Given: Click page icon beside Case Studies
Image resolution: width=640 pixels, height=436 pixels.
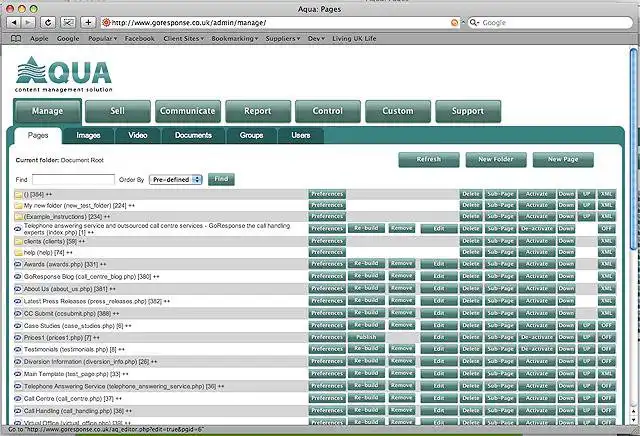Looking at the screenshot, I should [x=18, y=326].
